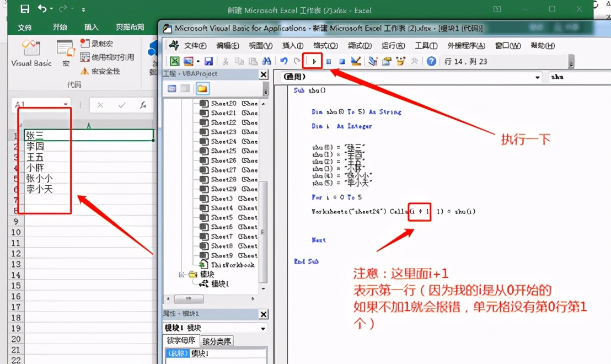Open the 运行(R) menu in the VBA editor
The width and height of the screenshot is (611, 364).
point(393,46)
